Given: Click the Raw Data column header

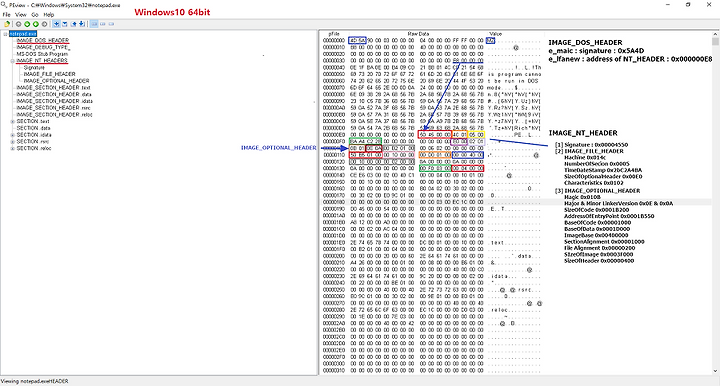Looking at the screenshot, I should click(x=418, y=34).
